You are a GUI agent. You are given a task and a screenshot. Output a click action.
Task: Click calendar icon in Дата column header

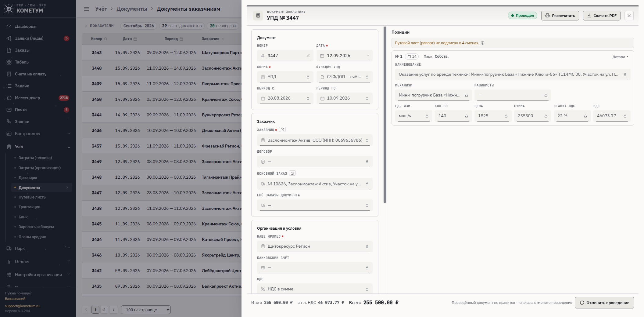click(135, 39)
